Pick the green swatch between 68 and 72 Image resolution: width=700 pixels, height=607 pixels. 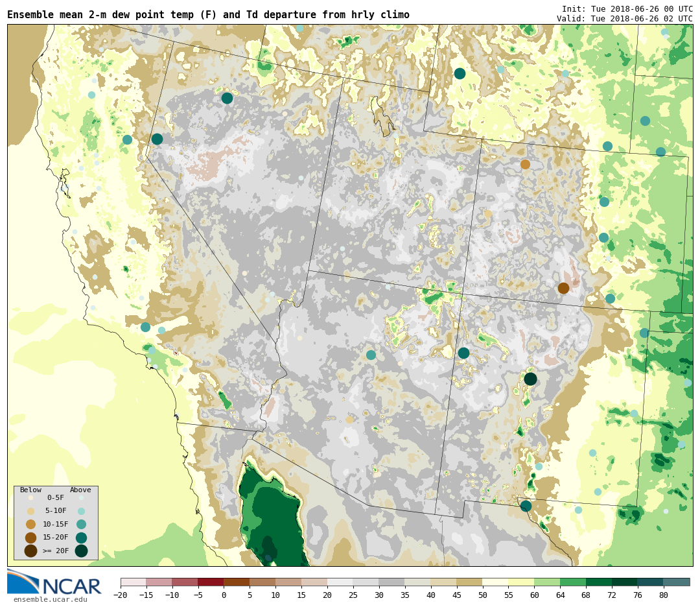(x=599, y=582)
